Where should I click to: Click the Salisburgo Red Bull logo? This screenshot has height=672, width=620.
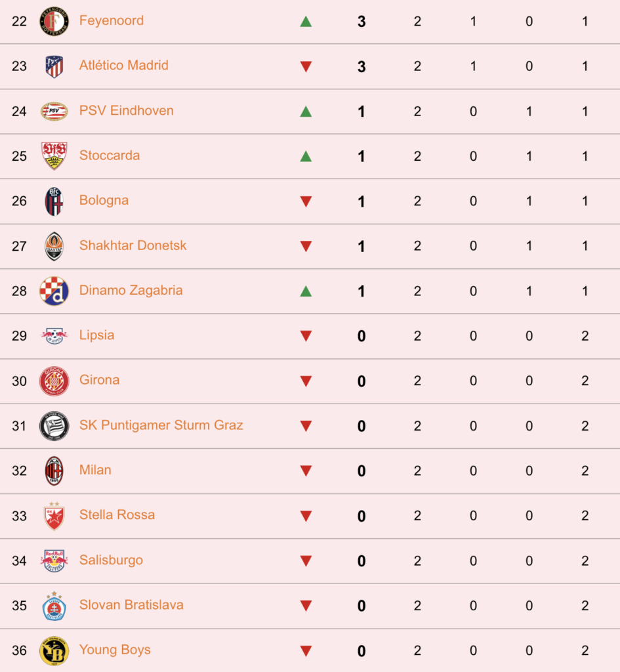[x=54, y=560]
